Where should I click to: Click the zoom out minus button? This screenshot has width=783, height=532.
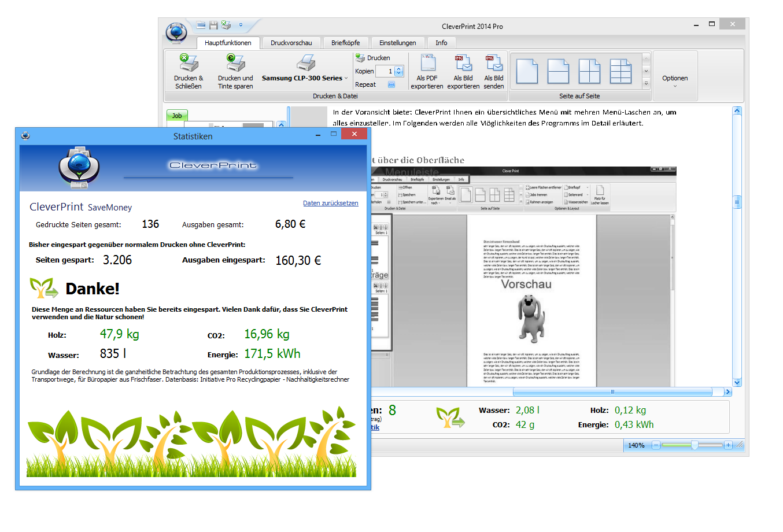pos(656,445)
